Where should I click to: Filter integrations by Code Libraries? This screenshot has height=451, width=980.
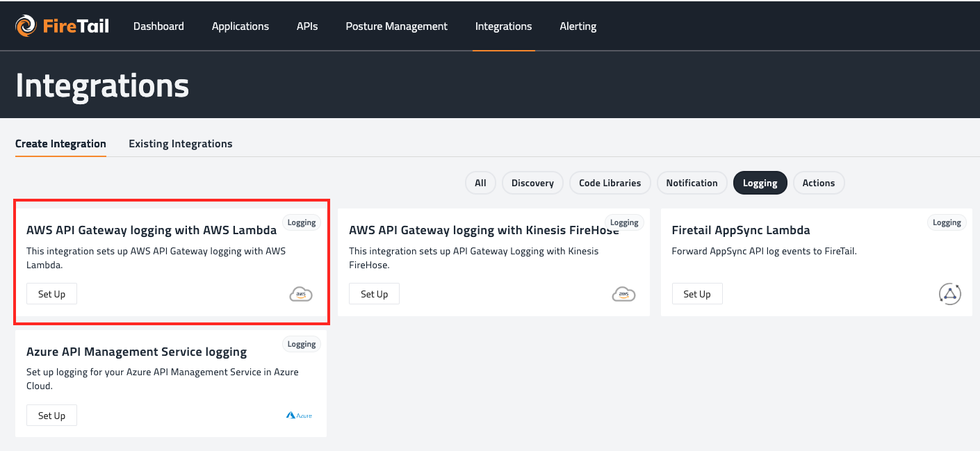point(610,183)
